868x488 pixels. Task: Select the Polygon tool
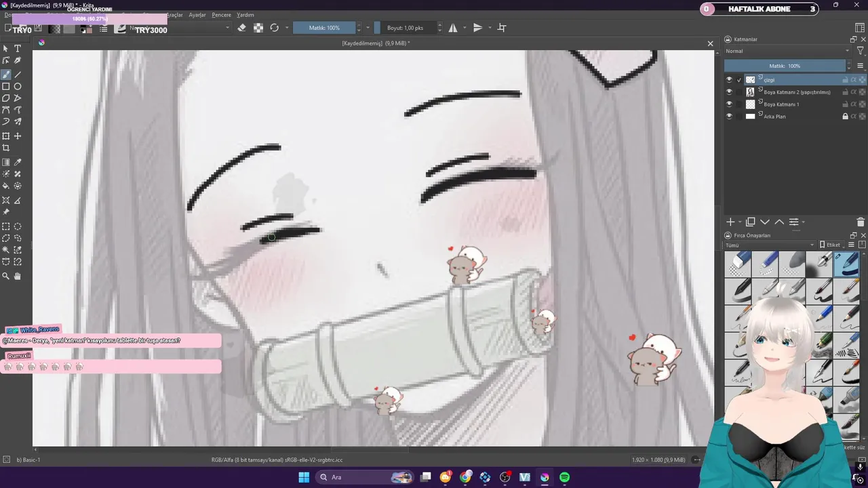click(x=6, y=98)
